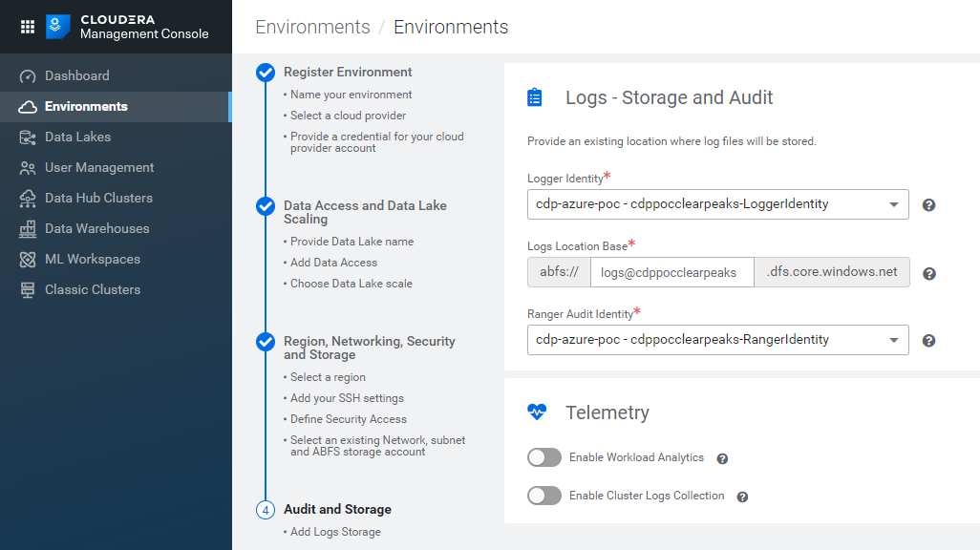Click 'Add your SSH settings' substep

coord(347,398)
